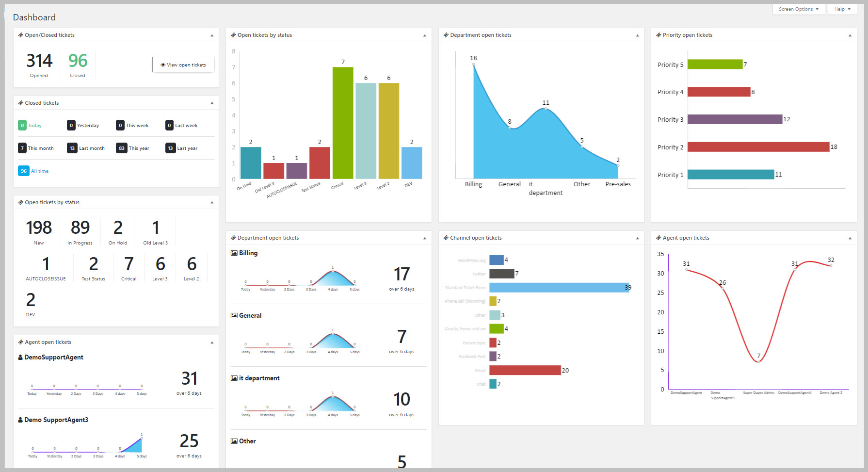Screen dimensions: 868x472
Task: Click the View open tickets button
Action: coord(183,65)
